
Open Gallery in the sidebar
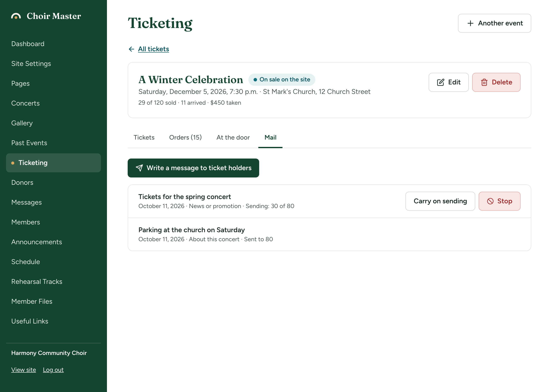53,123
